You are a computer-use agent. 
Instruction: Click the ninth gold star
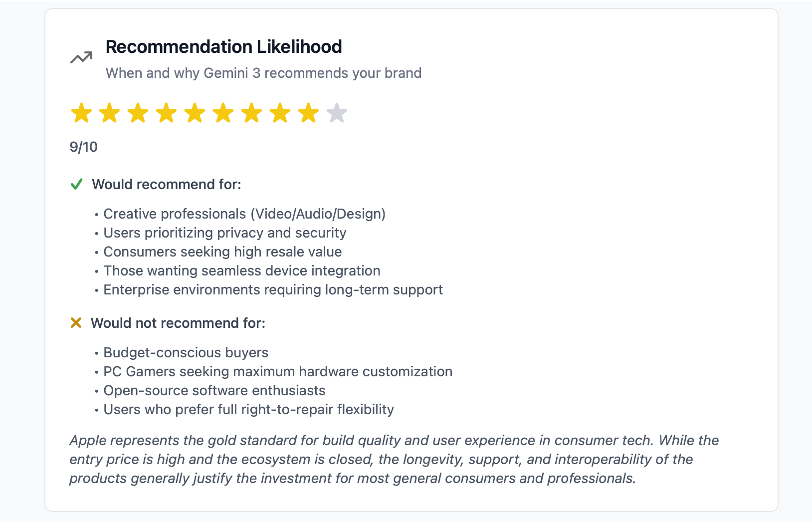[309, 113]
